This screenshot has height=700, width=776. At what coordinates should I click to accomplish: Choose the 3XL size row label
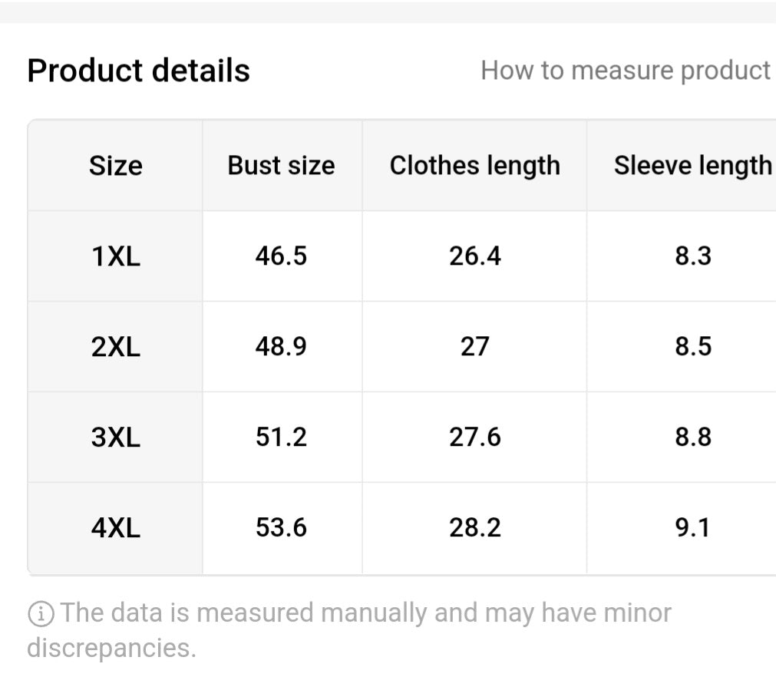116,438
